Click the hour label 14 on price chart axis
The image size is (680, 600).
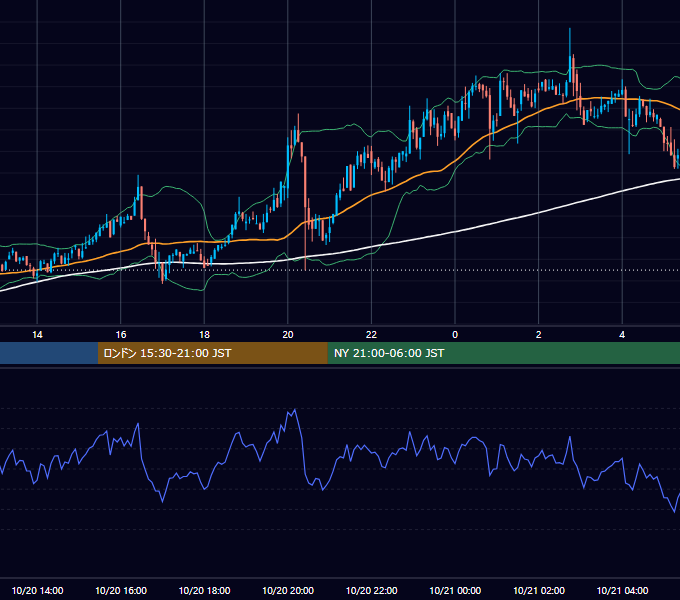tap(37, 335)
